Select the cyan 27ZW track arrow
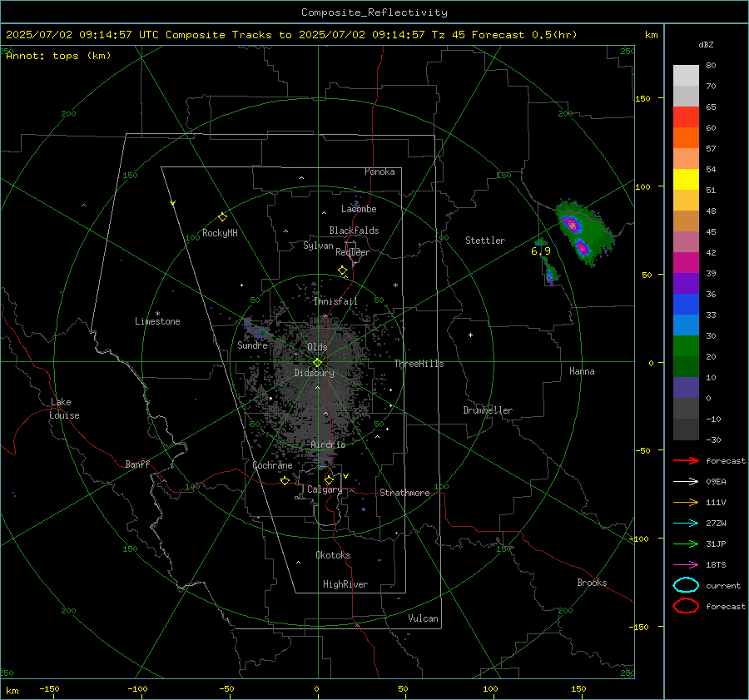Image resolution: width=749 pixels, height=700 pixels. coord(686,524)
